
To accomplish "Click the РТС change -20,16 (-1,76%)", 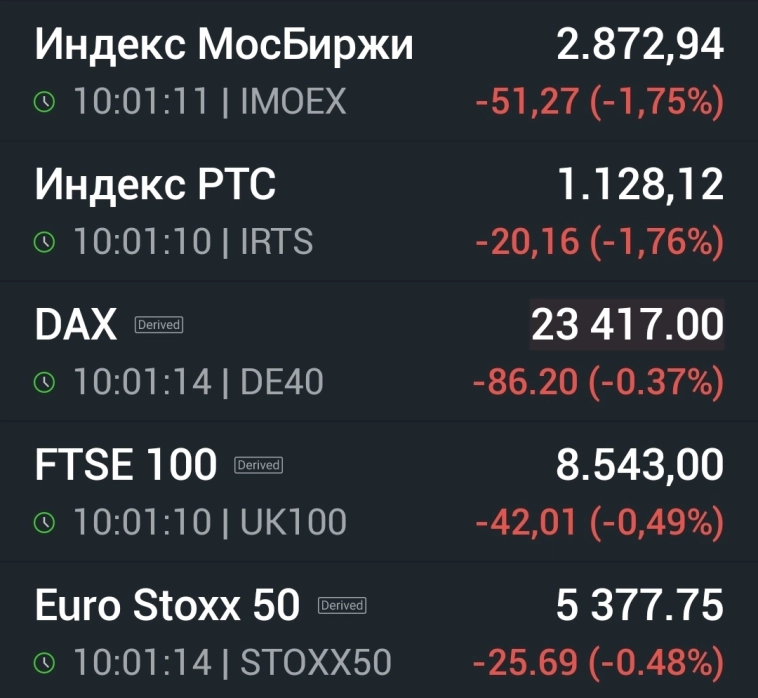I will pos(599,242).
